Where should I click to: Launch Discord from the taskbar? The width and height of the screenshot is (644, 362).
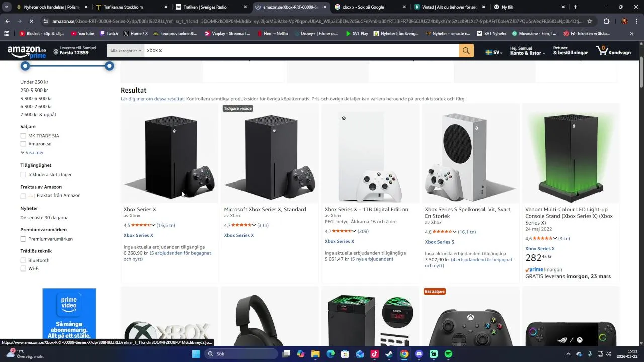(419, 354)
